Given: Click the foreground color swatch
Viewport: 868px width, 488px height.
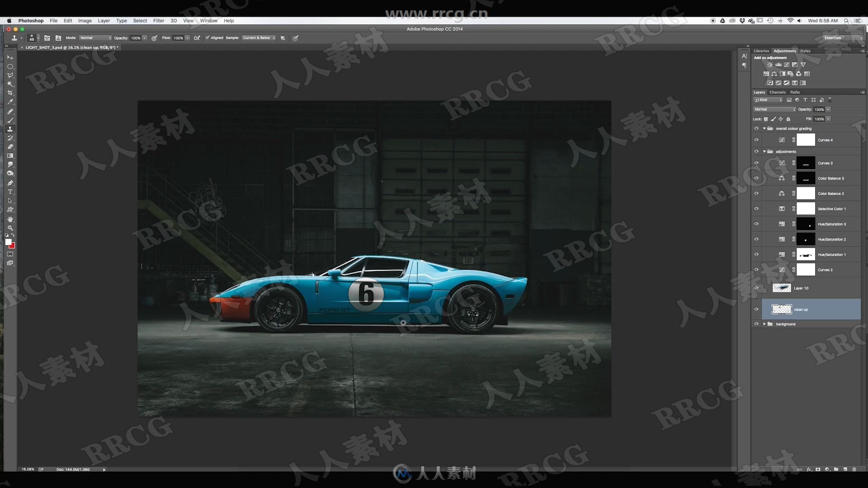Looking at the screenshot, I should click(8, 243).
